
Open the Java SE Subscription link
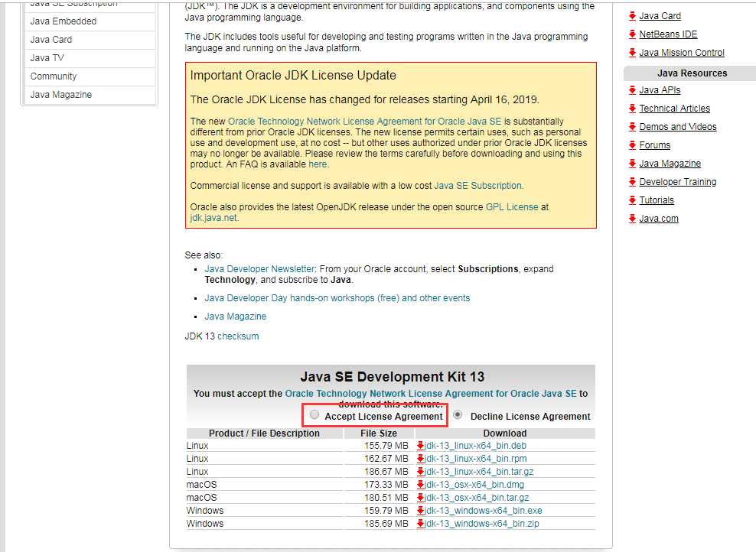(477, 186)
